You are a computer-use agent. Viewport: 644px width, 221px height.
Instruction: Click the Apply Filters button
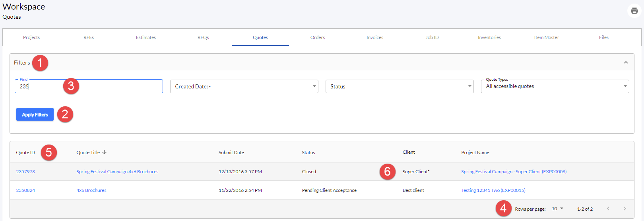click(x=35, y=115)
